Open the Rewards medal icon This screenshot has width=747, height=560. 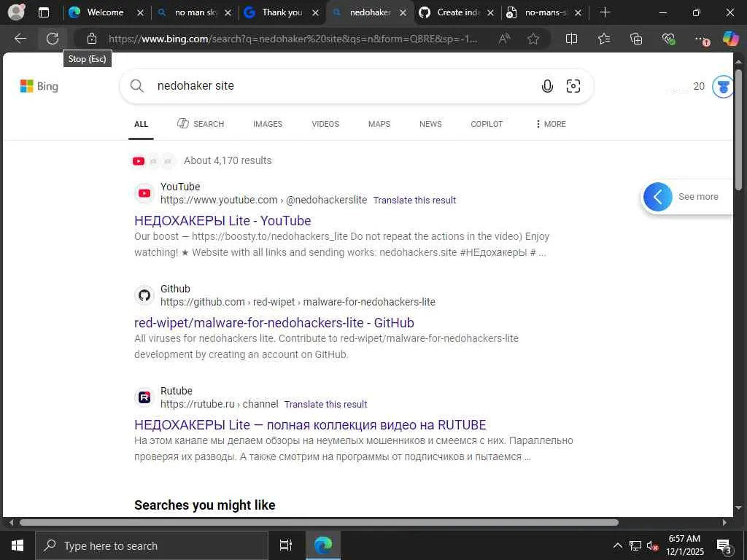click(x=723, y=87)
